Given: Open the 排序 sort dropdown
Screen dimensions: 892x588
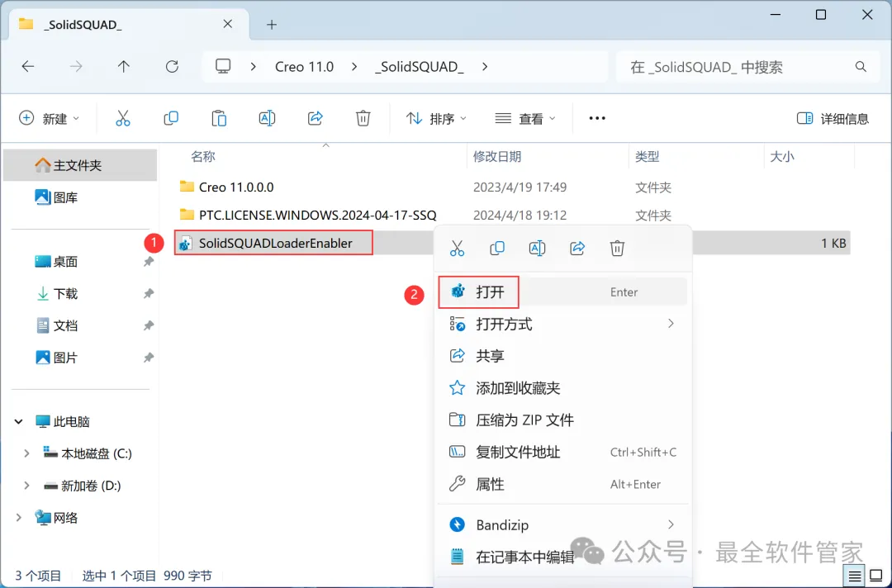Looking at the screenshot, I should 436,118.
